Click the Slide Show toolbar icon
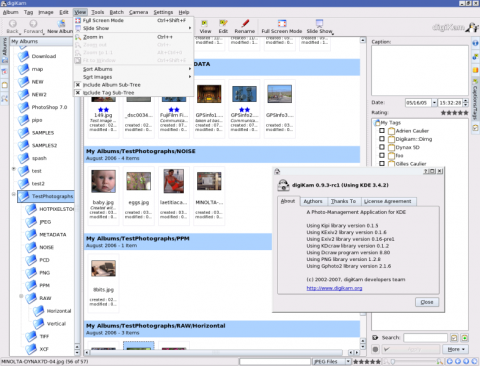This screenshot has height=366, width=480. (319, 23)
